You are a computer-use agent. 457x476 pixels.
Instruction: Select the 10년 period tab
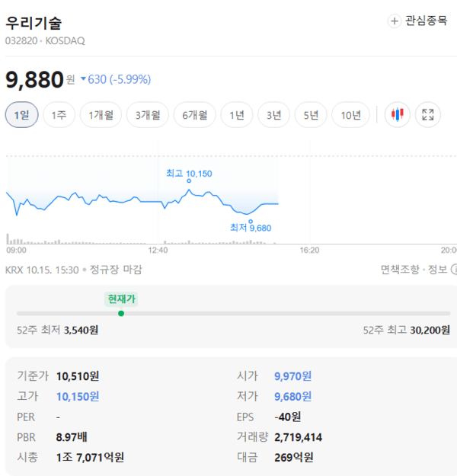[350, 115]
